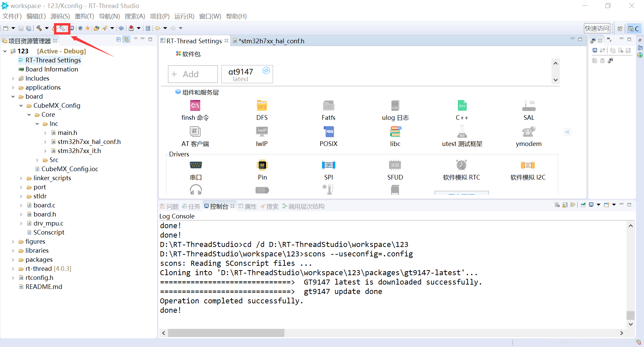Click the download firmware red arrow icon
This screenshot has height=347, width=644.
(131, 28)
